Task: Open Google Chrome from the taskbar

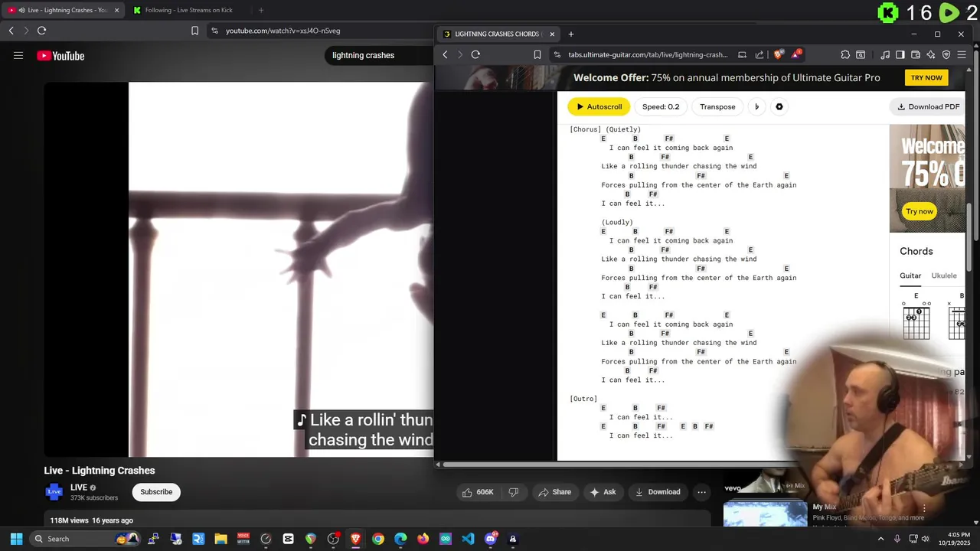Action: tap(378, 539)
